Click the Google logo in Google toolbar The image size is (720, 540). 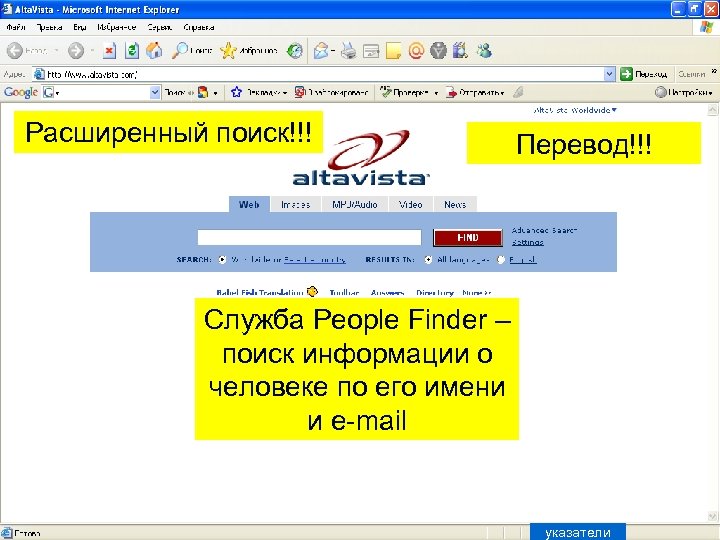[21, 92]
